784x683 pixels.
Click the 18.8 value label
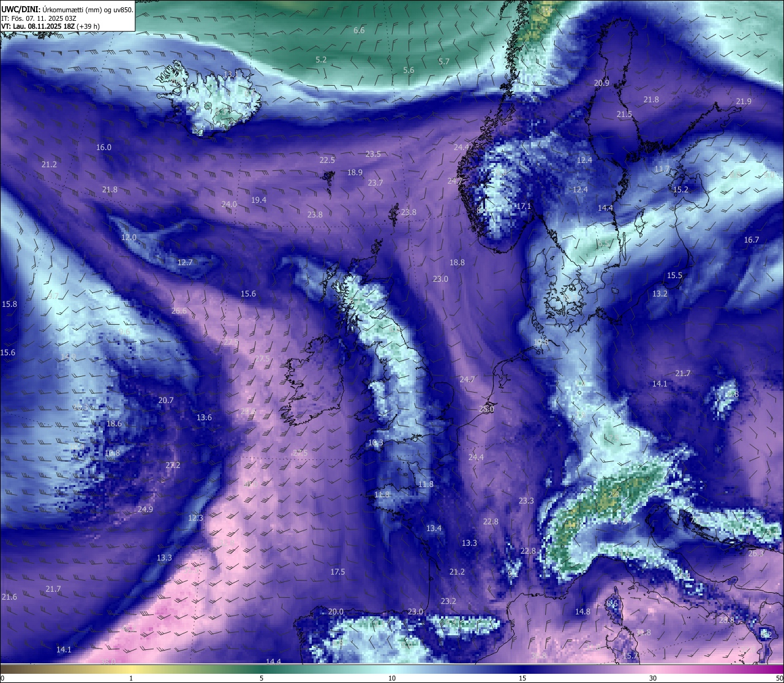point(457,263)
